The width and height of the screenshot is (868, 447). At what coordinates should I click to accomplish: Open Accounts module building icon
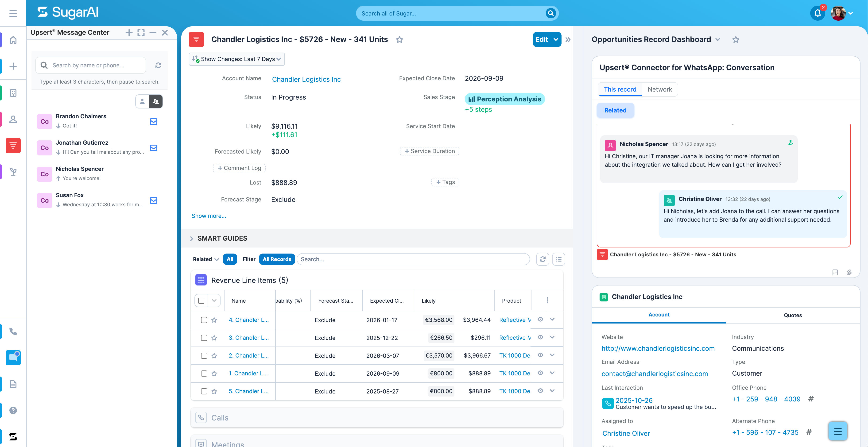point(13,93)
